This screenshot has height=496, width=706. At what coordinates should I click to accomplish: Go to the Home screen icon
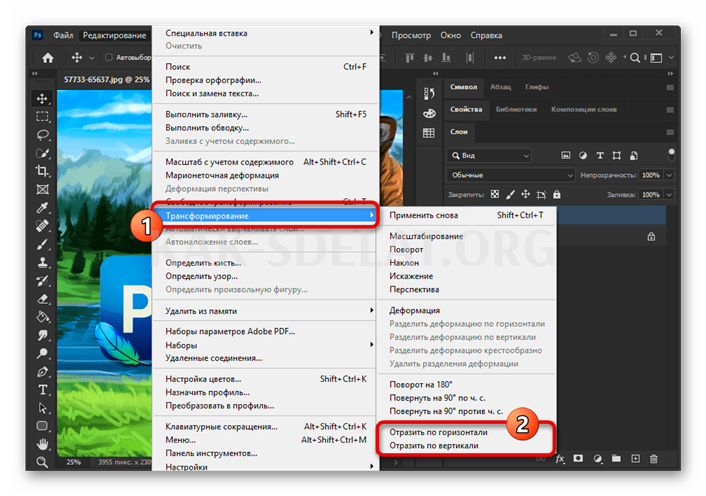click(x=48, y=58)
